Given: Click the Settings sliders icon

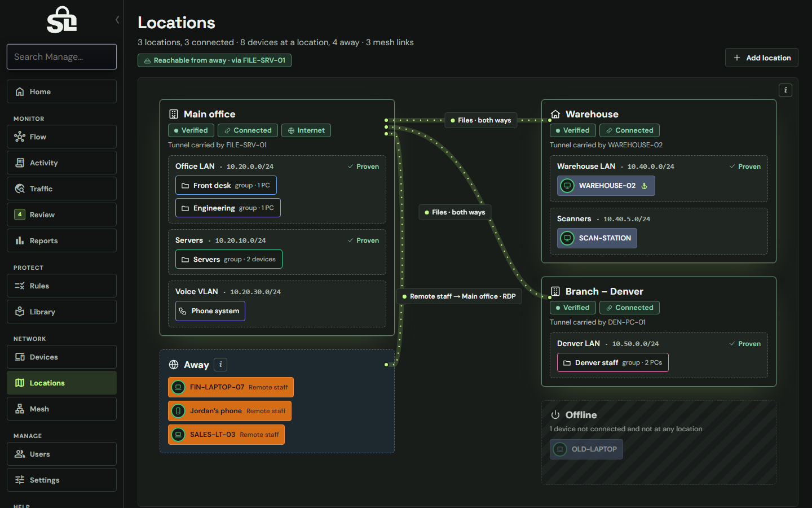Looking at the screenshot, I should click(20, 480).
